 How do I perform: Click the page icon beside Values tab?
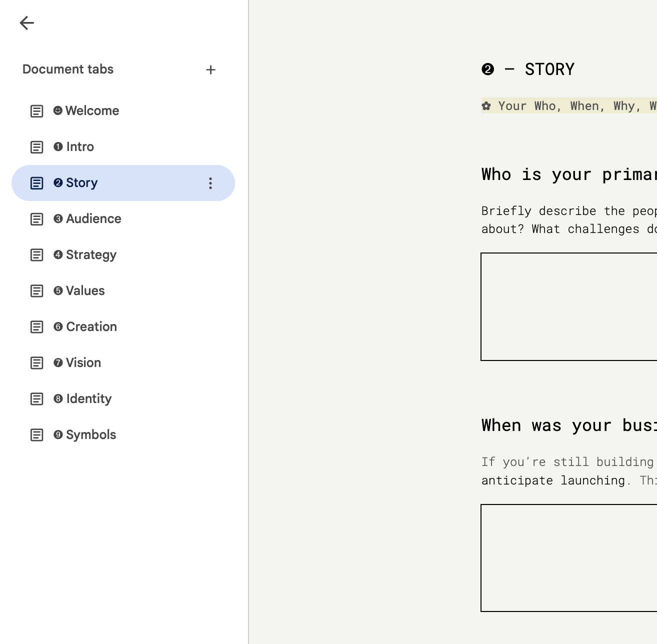click(x=36, y=291)
